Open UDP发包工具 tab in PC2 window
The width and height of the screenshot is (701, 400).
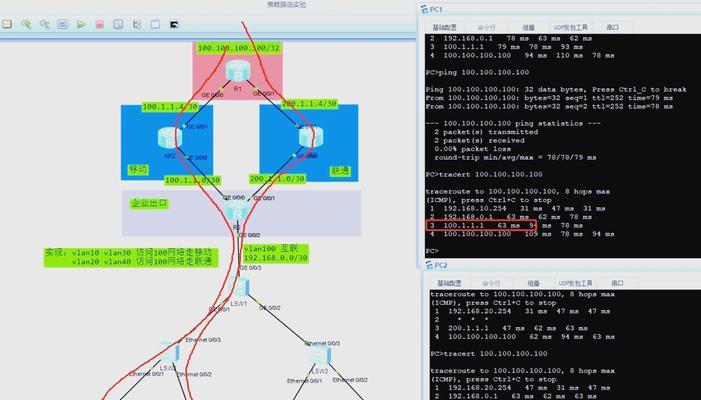click(575, 283)
